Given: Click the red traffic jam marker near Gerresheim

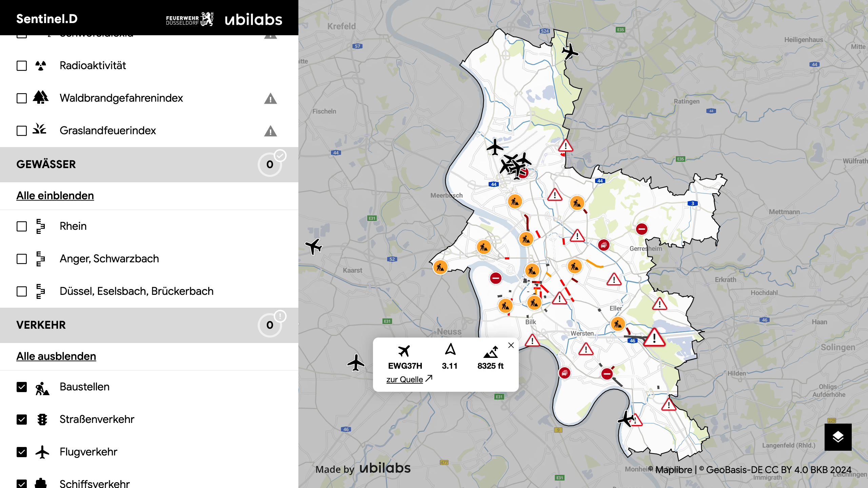Looking at the screenshot, I should (x=604, y=245).
